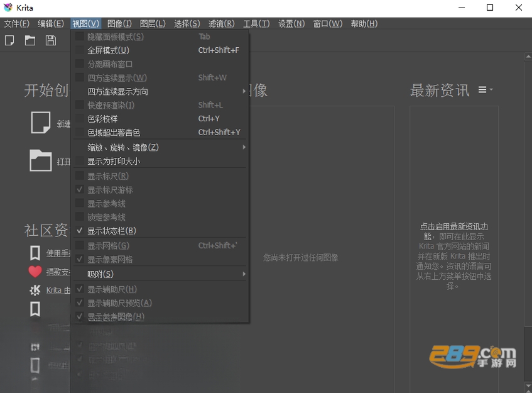Toggle 色域超出警告色 checkbox
The image size is (532, 393).
click(79, 132)
